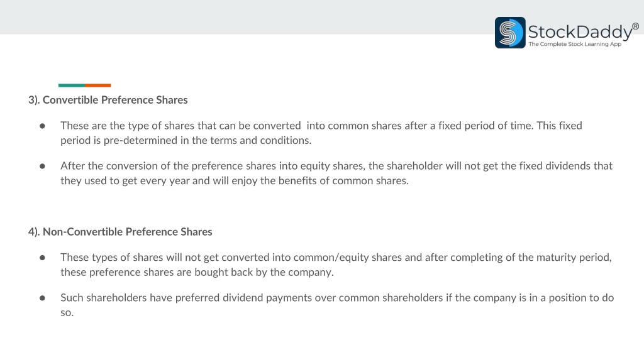644x362 pixels.
Task: Click the bullet before 'These are the type of shares'
Action: [42, 126]
